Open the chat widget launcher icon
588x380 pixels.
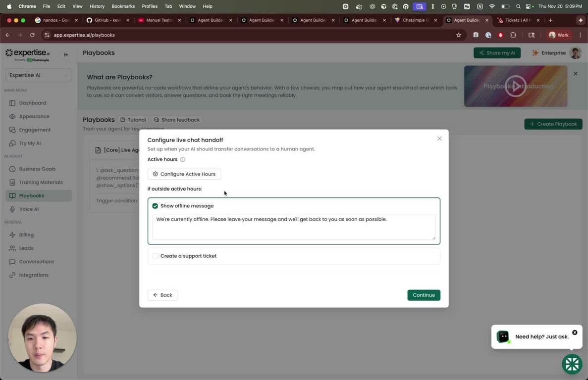pyautogui.click(x=572, y=364)
